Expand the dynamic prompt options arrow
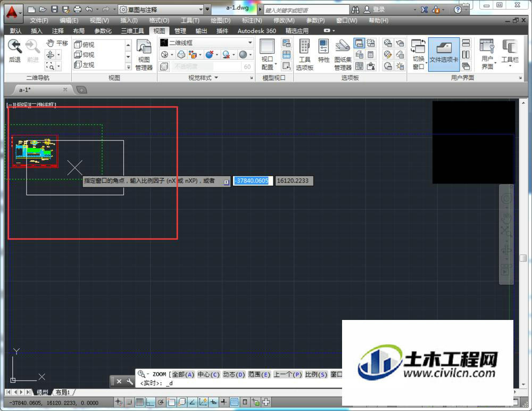 [226, 183]
